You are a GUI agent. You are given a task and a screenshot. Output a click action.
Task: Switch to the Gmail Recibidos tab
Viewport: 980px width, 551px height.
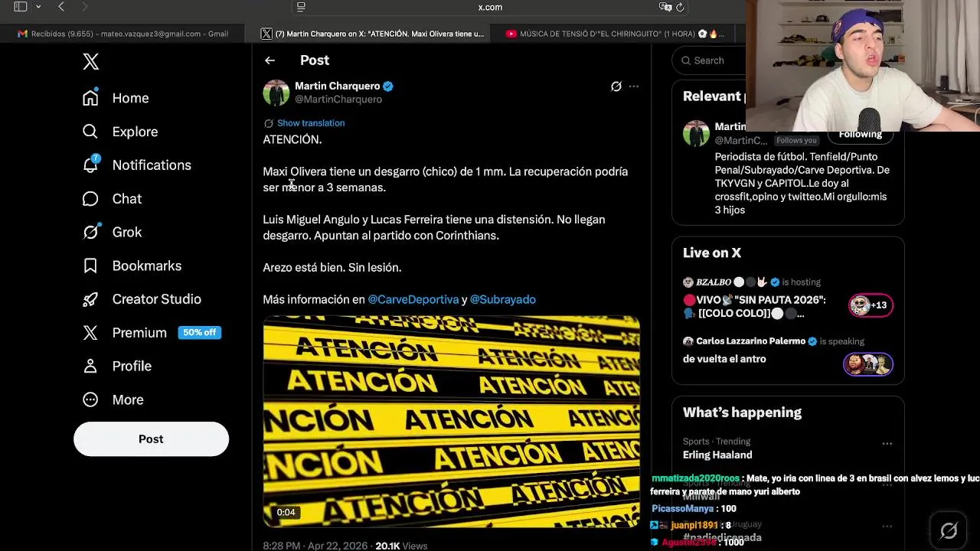[x=122, y=34]
